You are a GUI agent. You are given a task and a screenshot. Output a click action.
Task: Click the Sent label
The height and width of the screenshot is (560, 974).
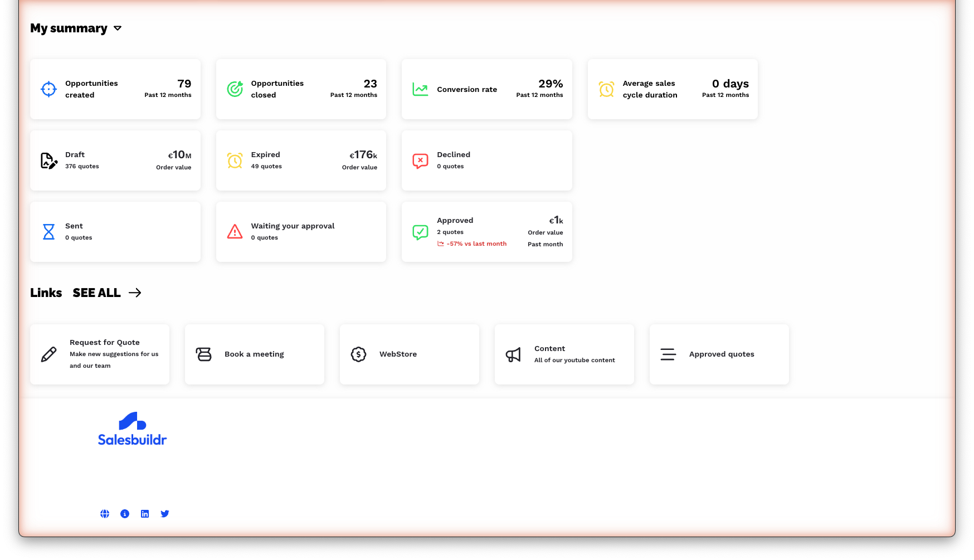coord(74,226)
